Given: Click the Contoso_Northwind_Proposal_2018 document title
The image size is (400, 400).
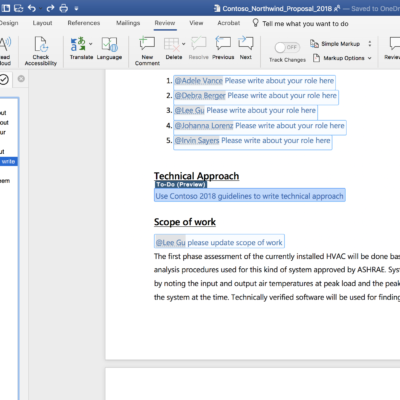Looking at the screenshot, I should click(277, 9).
